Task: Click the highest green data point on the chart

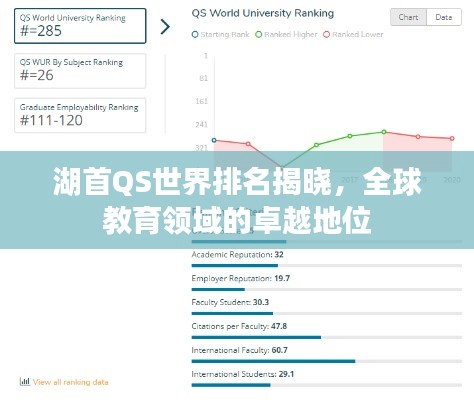Action: [384, 132]
